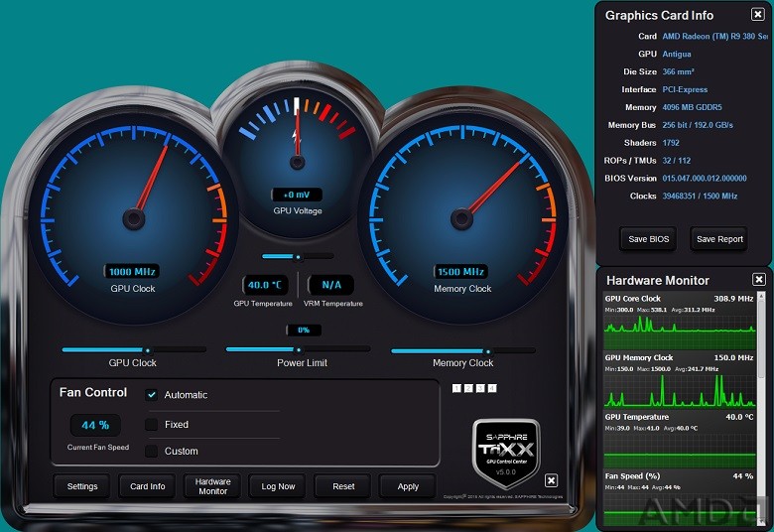The width and height of the screenshot is (774, 532).
Task: Select profile slot 4
Action: click(x=492, y=389)
